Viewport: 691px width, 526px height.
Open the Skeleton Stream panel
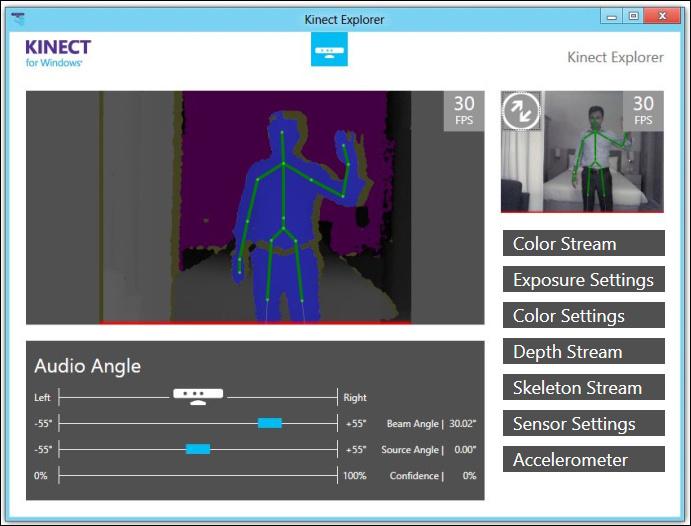[583, 388]
